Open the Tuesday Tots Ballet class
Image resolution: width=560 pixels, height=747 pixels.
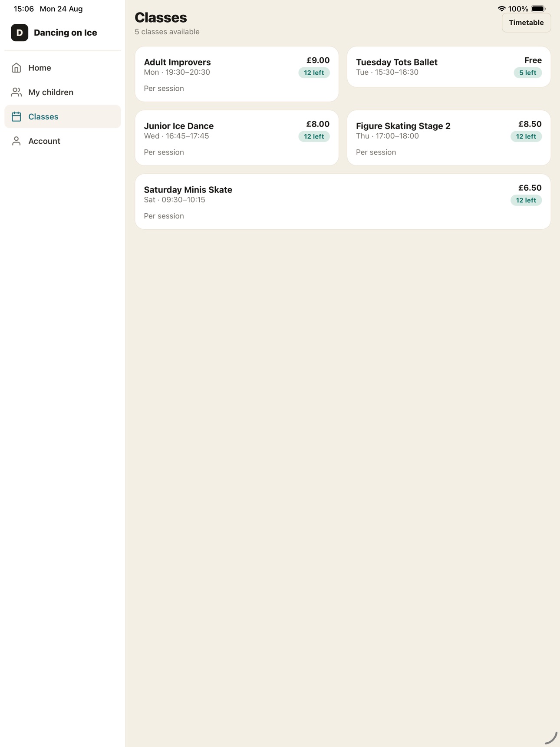tap(449, 67)
